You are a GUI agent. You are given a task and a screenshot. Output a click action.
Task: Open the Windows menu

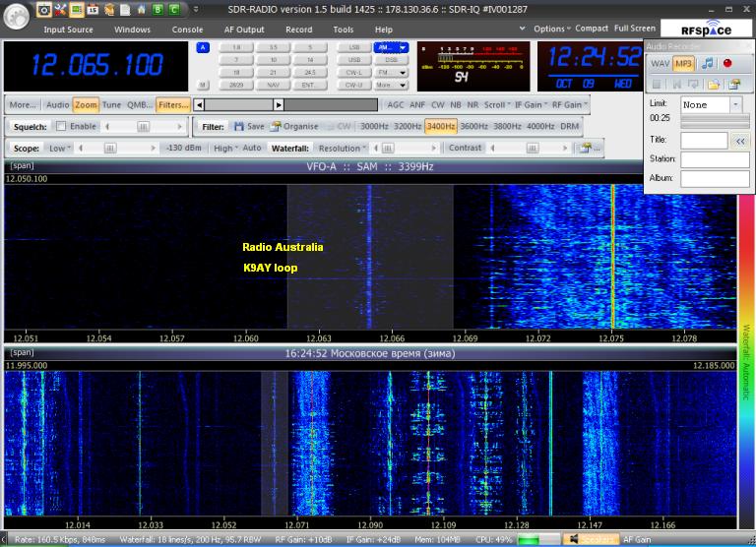click(x=132, y=30)
